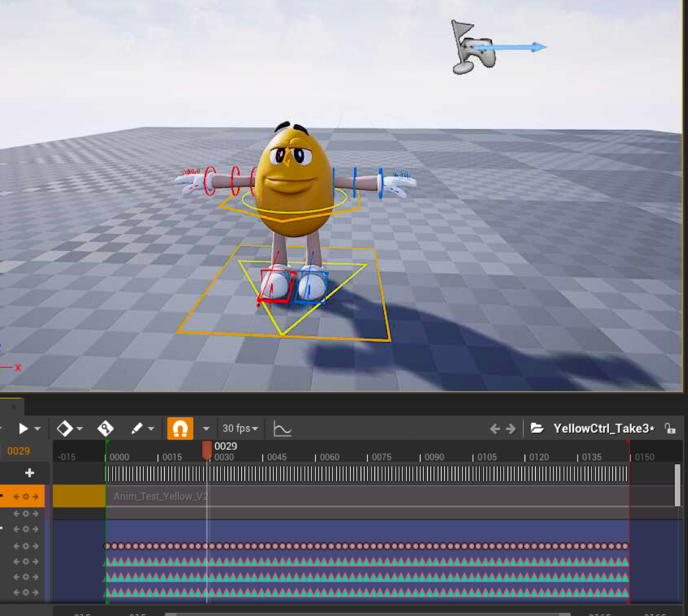This screenshot has width=688, height=616.
Task: Click the timeline ruler at 0105
Action: tap(487, 457)
